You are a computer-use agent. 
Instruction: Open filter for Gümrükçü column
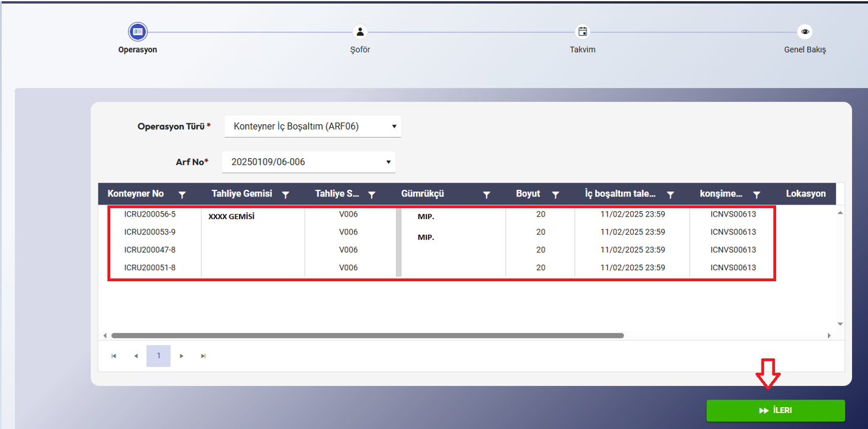pyautogui.click(x=487, y=195)
